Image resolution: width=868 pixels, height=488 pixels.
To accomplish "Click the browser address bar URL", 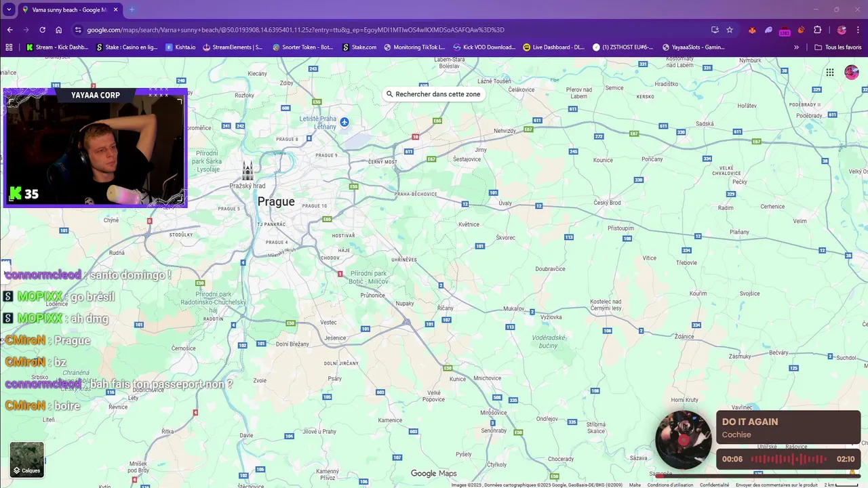I will coord(295,30).
